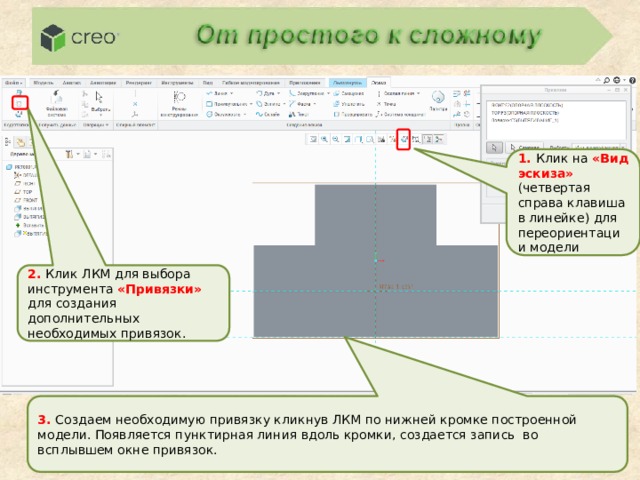Expand the Rectangle tool dropdown arrow

251,104
